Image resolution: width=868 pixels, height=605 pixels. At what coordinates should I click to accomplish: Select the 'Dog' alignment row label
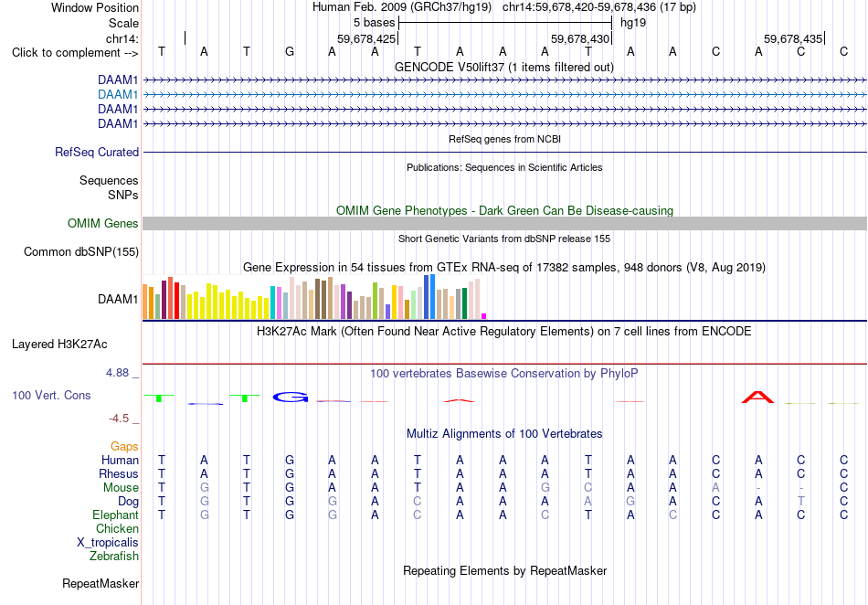coord(128,502)
